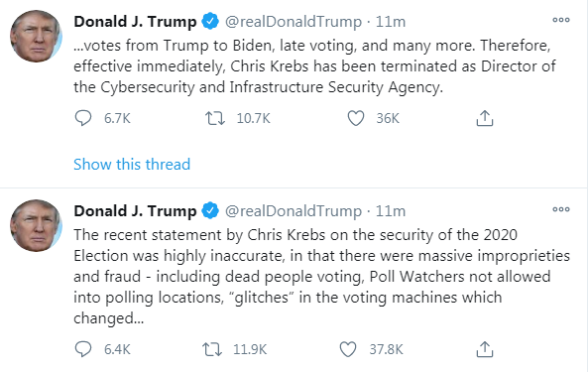Viewport: 588px width, 372px height.
Task: Open the second tweet's profile picture
Action: pos(36,225)
